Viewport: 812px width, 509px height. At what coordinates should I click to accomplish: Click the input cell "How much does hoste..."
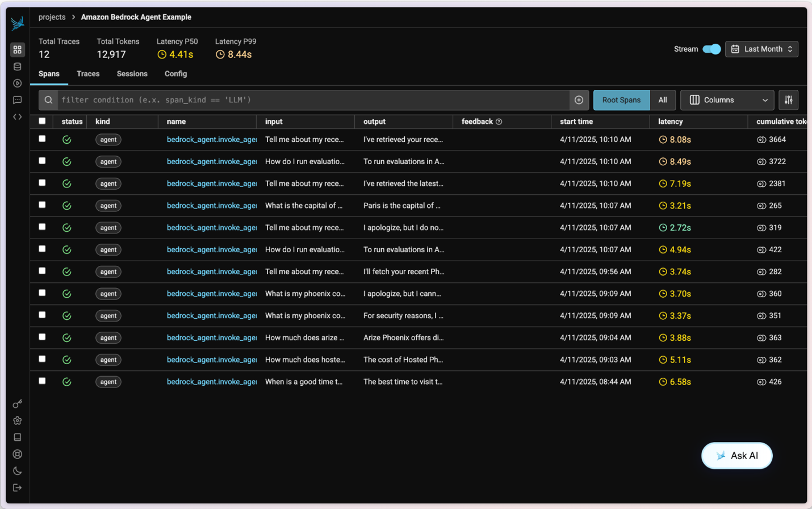305,360
